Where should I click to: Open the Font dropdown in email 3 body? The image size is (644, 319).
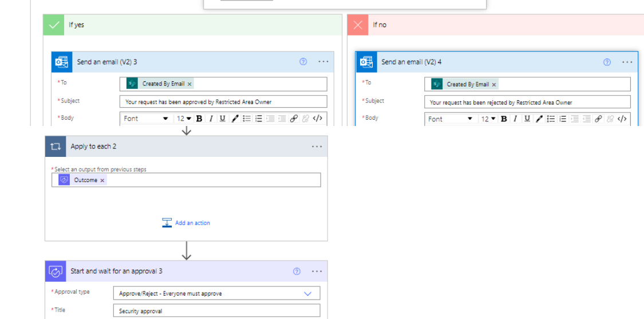(146, 119)
